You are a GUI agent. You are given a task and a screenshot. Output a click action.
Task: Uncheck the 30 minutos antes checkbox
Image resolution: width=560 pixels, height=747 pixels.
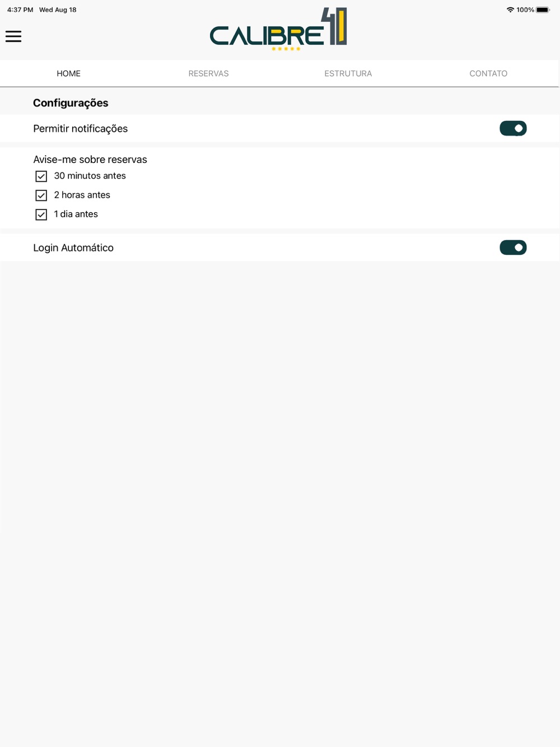41,176
